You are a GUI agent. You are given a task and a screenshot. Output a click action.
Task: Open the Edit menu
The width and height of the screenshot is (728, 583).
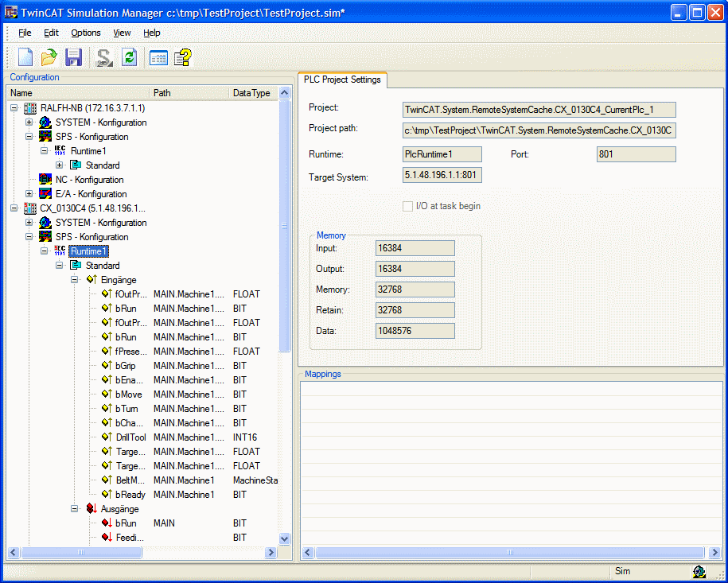pyautogui.click(x=51, y=33)
